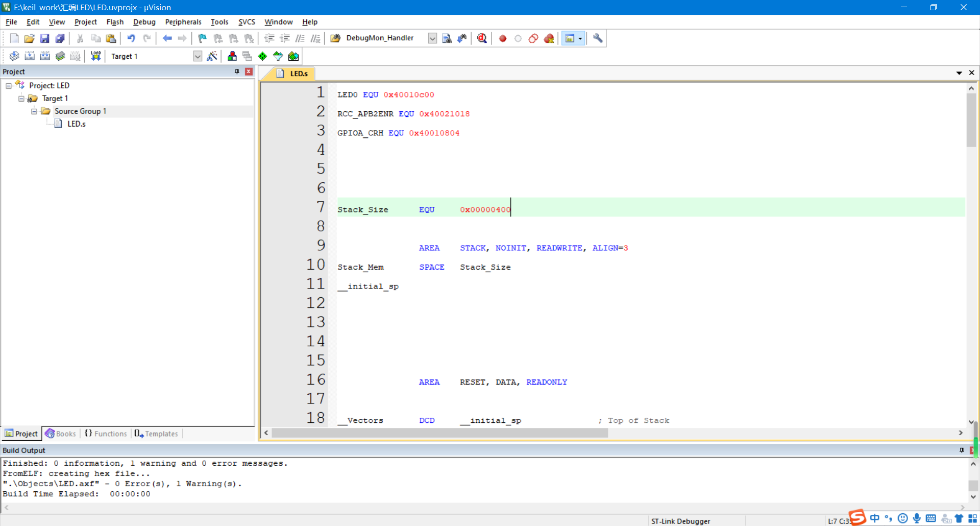Collapse the Target 1 tree node
Viewport: 980px width, 526px height.
click(21, 99)
